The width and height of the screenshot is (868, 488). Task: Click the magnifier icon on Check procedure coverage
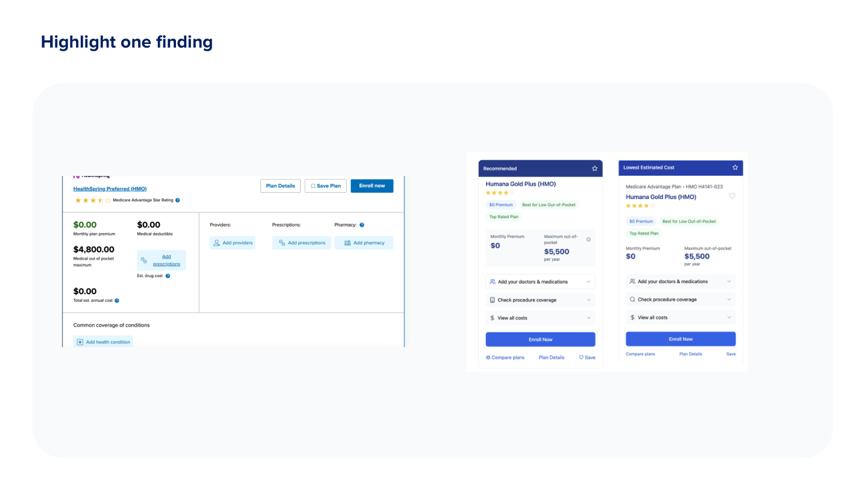pos(633,299)
